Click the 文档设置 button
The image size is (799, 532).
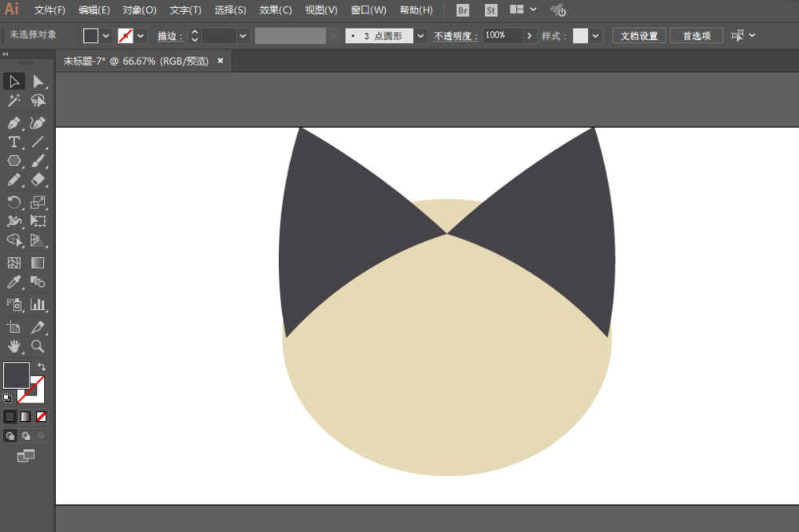(639, 36)
